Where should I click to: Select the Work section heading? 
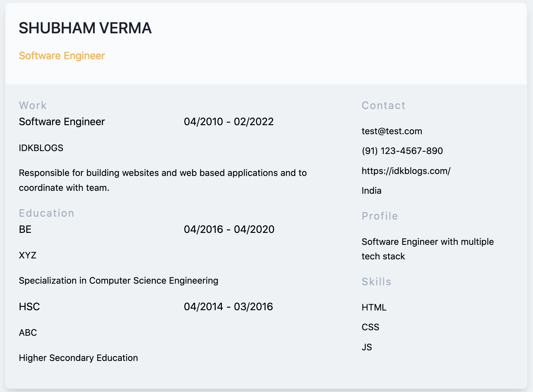click(x=33, y=105)
